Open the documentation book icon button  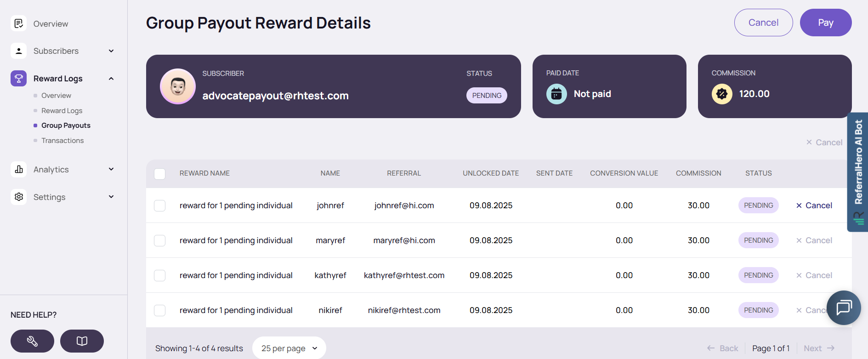pos(82,341)
